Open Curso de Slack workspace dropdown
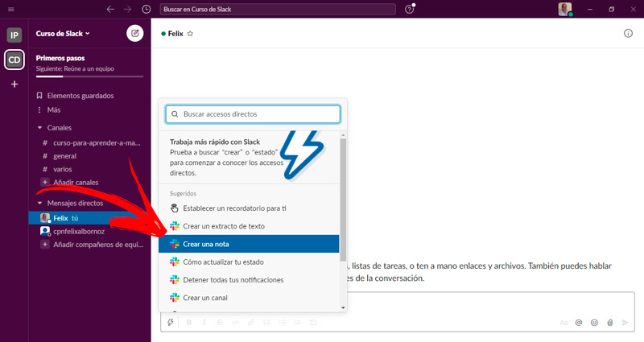Viewport: 644px width, 342px height. pos(63,34)
